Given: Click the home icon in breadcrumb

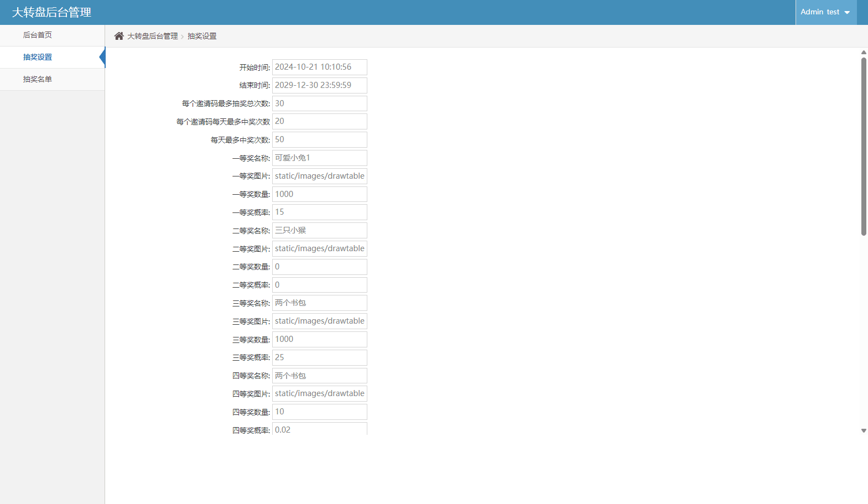Looking at the screenshot, I should point(119,36).
